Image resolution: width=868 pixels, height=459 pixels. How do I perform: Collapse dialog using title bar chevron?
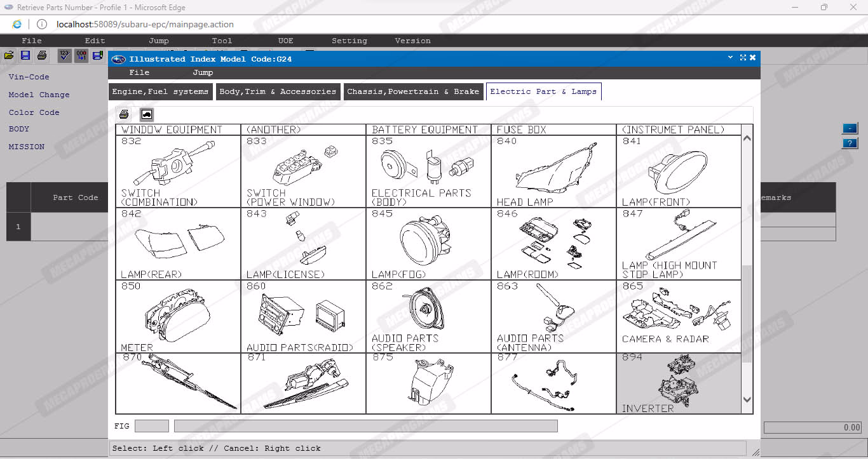tap(731, 58)
